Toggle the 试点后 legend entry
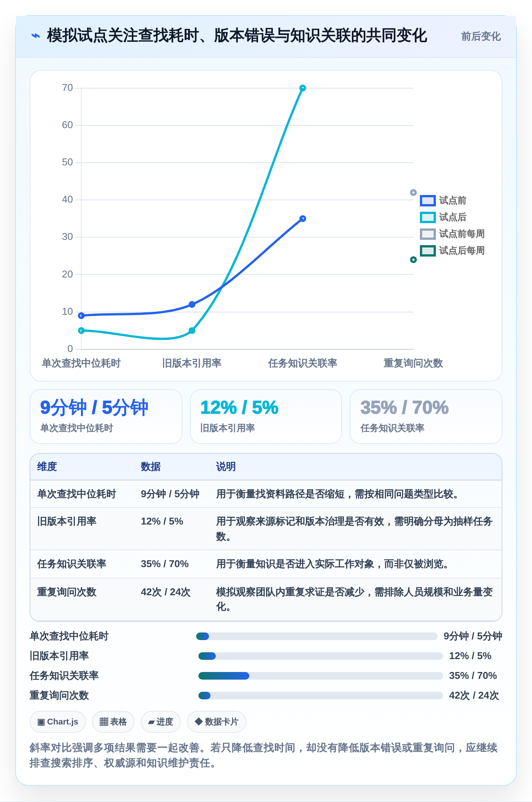 443,217
